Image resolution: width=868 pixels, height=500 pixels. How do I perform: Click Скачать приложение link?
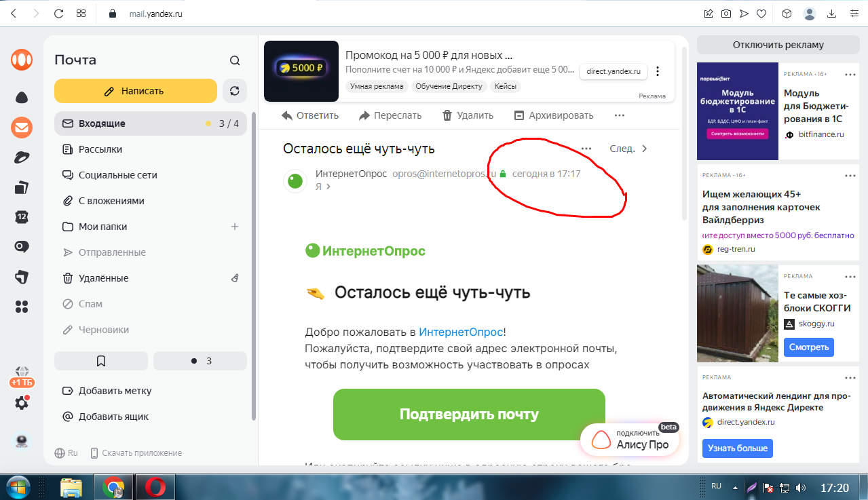pyautogui.click(x=136, y=453)
